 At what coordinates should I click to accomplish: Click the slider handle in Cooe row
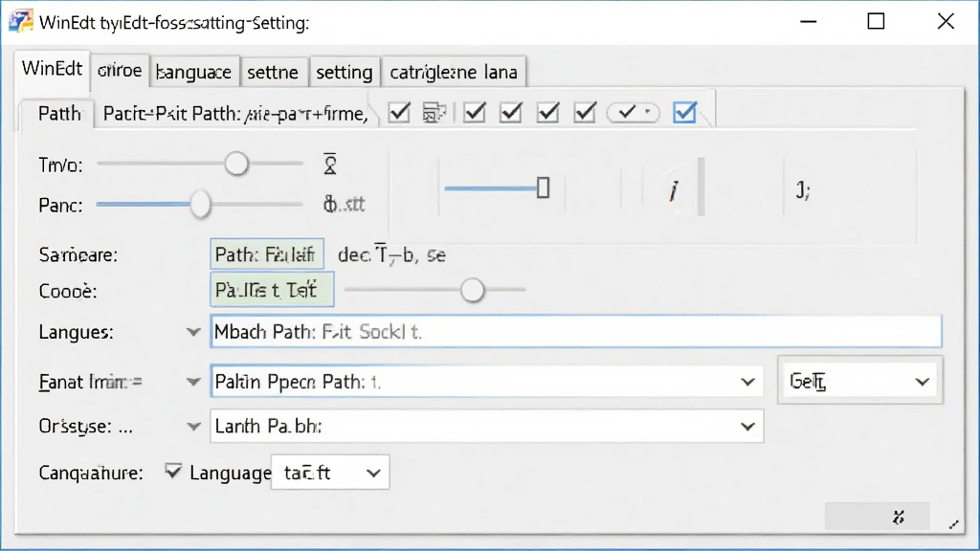click(473, 290)
